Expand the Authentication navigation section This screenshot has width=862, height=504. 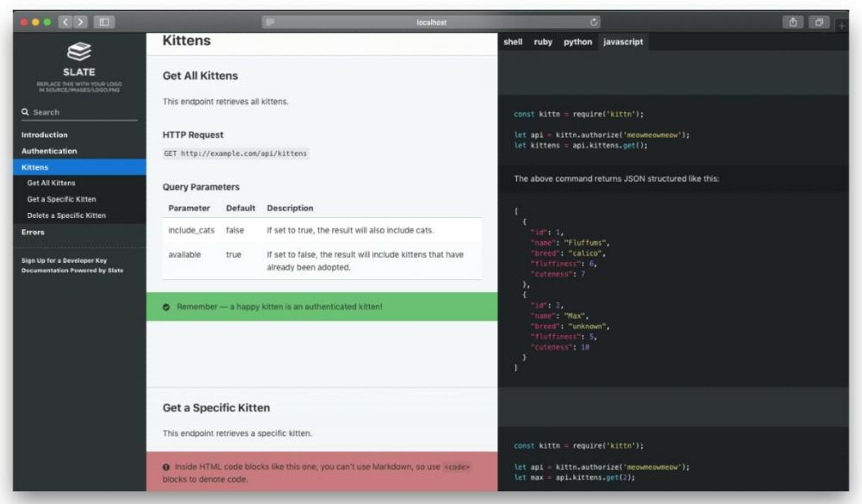click(49, 151)
